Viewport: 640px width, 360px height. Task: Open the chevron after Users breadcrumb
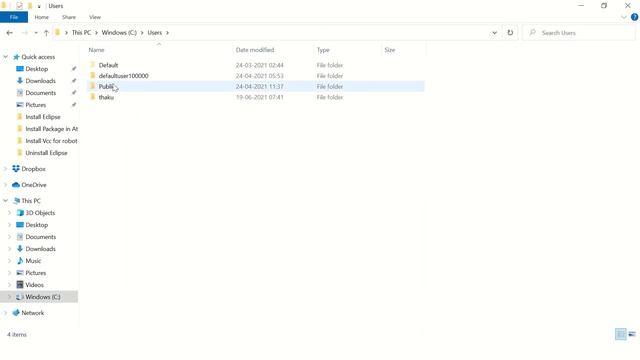pos(167,33)
